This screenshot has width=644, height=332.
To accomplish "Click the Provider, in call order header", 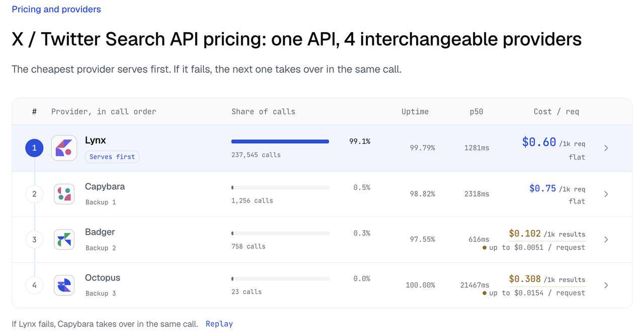I will 104,112.
